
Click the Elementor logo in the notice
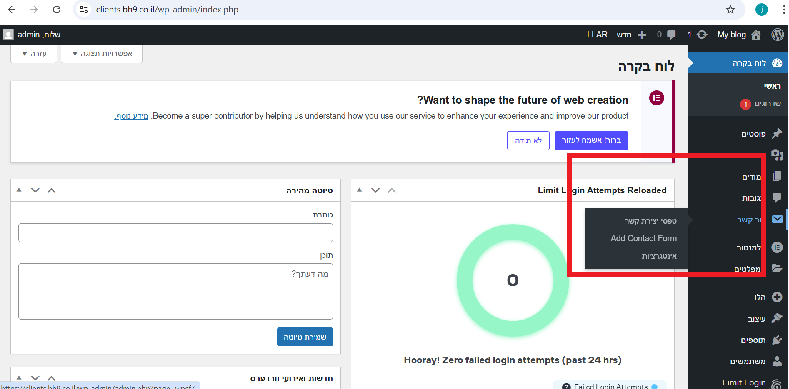[657, 98]
